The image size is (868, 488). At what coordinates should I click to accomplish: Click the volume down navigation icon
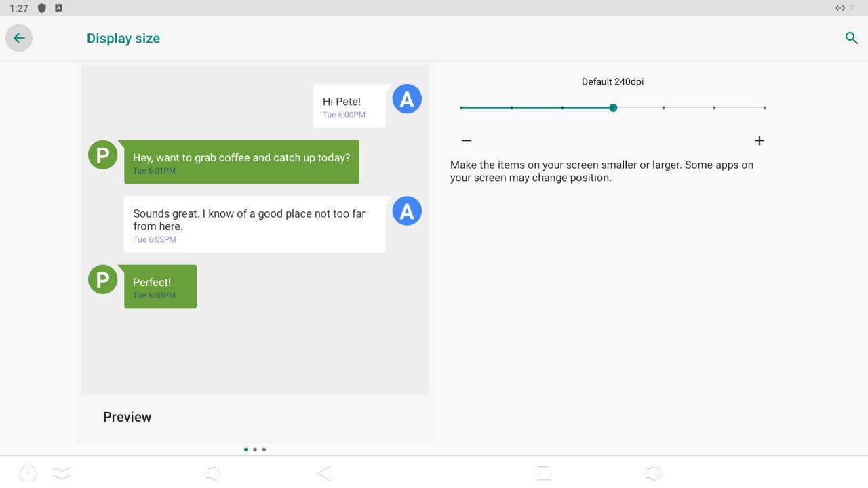[214, 472]
